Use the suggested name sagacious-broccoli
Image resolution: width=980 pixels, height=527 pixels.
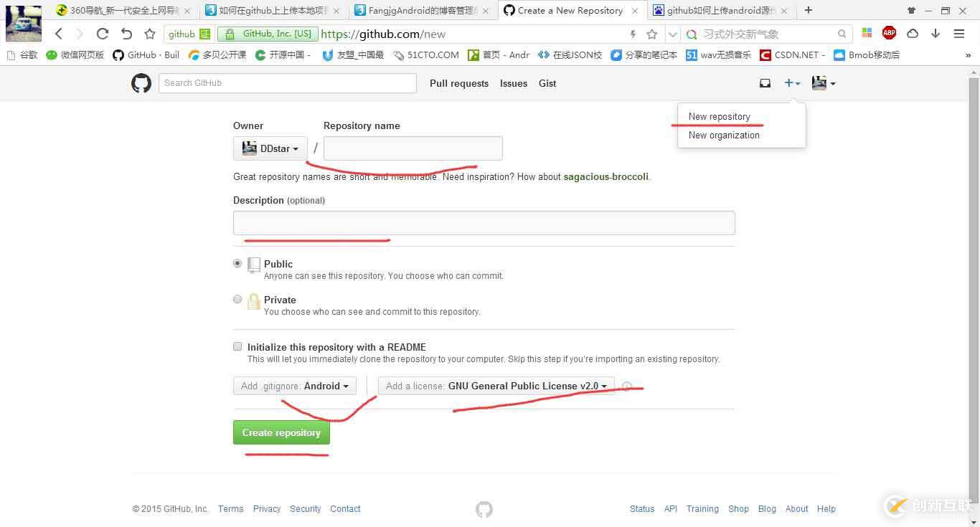click(606, 176)
